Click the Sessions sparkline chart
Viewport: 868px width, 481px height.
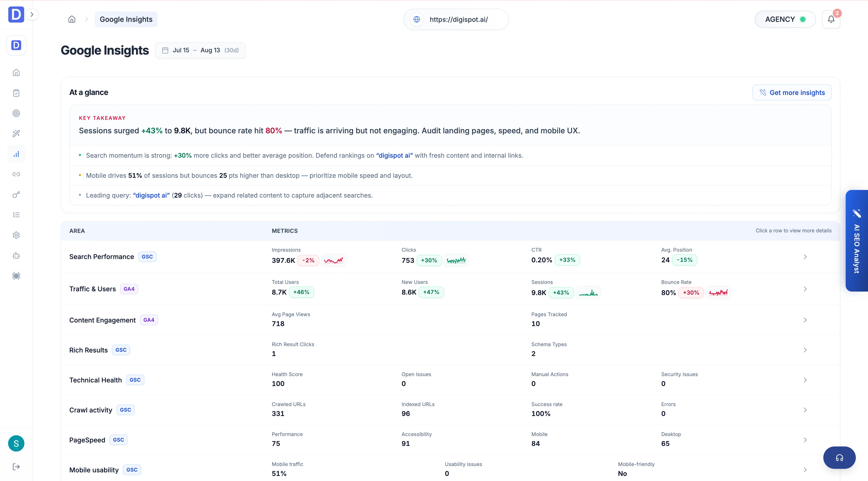[x=588, y=293]
